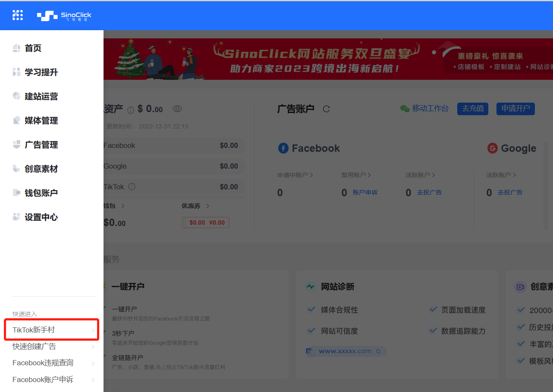Click 账户申诉 link under Facebook

pos(365,192)
